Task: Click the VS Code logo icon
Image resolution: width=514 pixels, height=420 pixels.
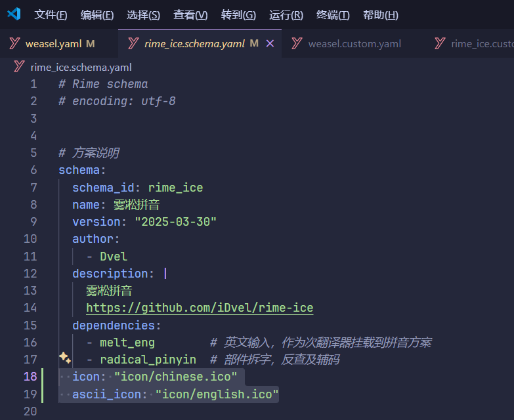Action: coord(14,14)
